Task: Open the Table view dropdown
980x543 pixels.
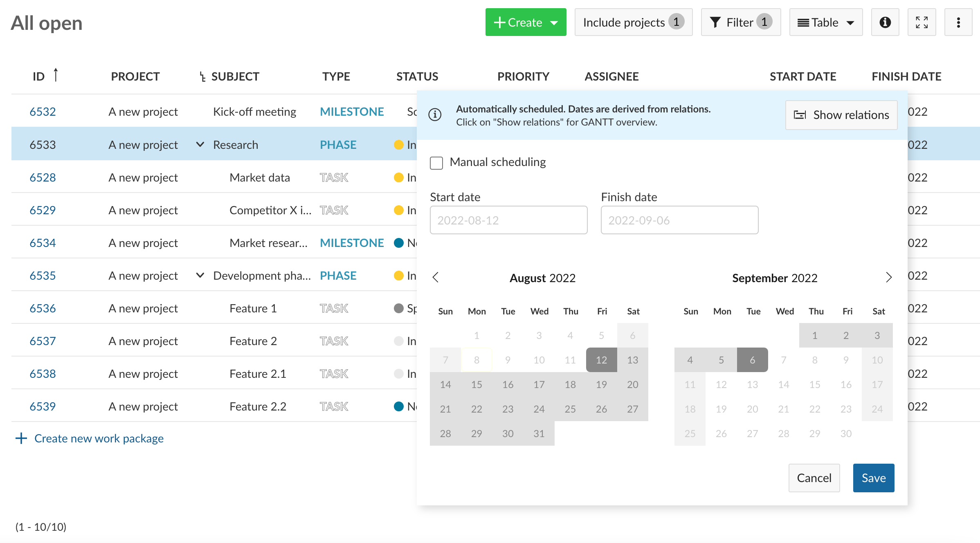Action: [826, 22]
